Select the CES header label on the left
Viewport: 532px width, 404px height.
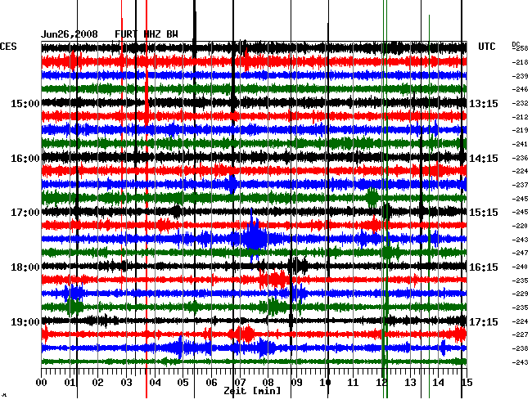point(8,47)
